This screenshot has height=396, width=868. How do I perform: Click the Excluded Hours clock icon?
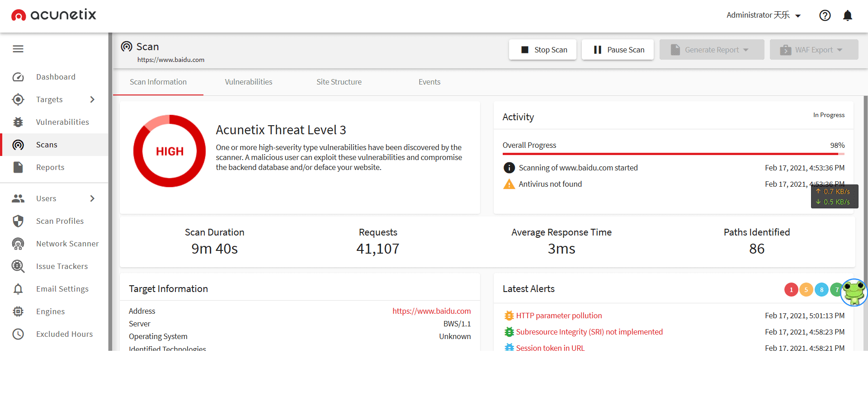pos(18,334)
